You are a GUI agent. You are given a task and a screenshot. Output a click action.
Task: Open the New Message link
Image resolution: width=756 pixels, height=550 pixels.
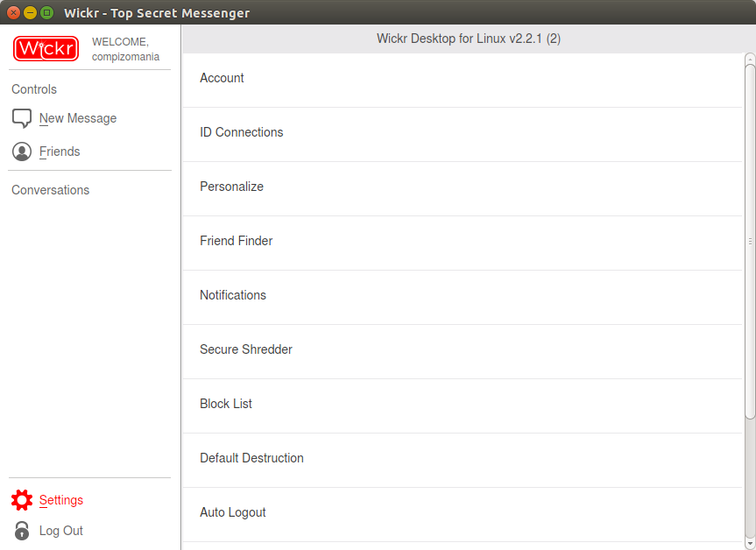[78, 118]
